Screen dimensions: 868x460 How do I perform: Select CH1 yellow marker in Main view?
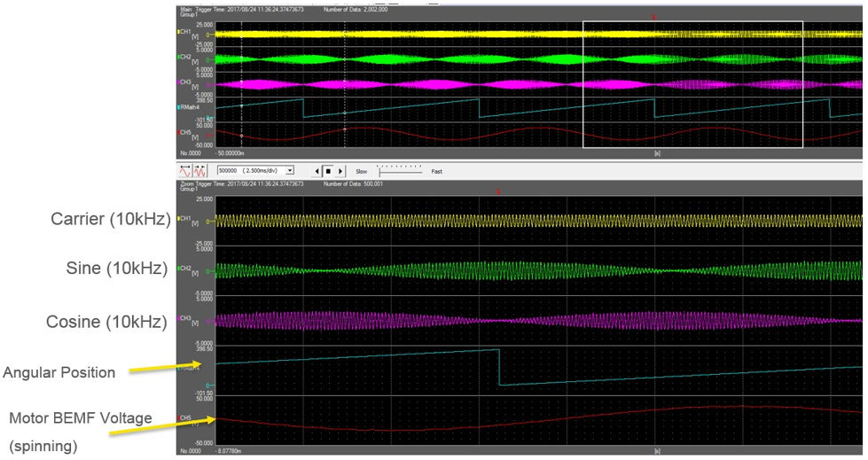[x=179, y=32]
